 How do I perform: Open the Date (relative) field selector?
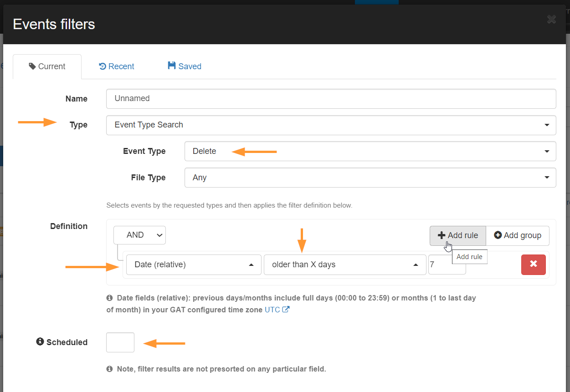(194, 265)
